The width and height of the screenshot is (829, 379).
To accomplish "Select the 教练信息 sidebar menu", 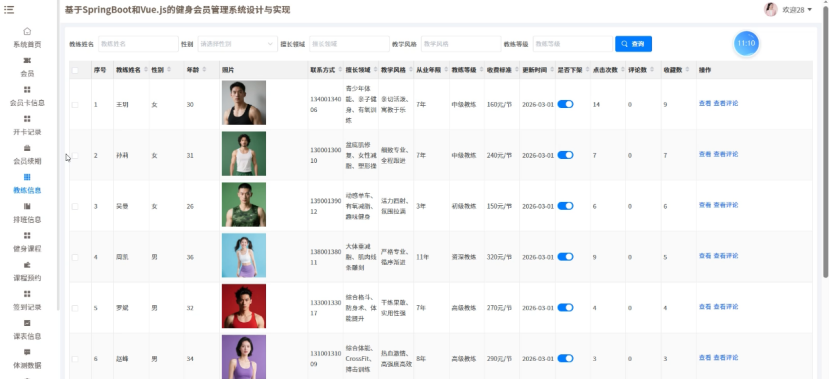I will 27,190.
